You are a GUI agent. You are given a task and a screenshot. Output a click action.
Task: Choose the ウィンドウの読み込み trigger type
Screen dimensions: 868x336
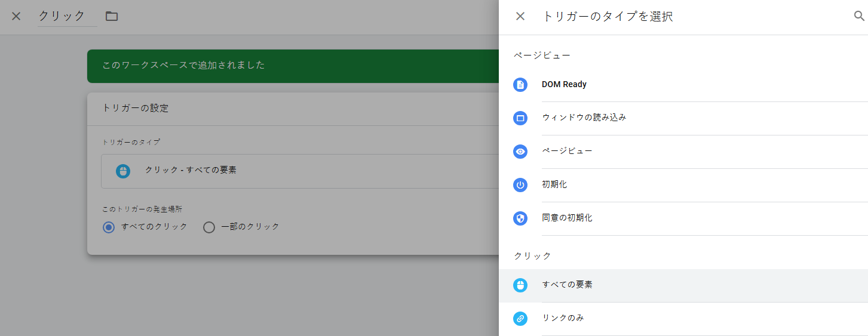pyautogui.click(x=584, y=118)
